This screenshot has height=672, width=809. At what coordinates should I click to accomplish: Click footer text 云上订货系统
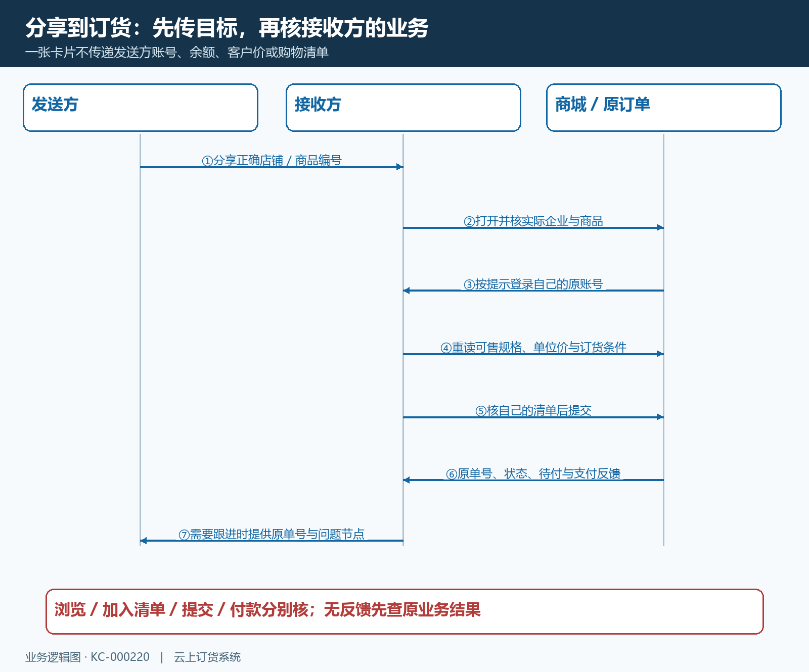[x=207, y=657]
